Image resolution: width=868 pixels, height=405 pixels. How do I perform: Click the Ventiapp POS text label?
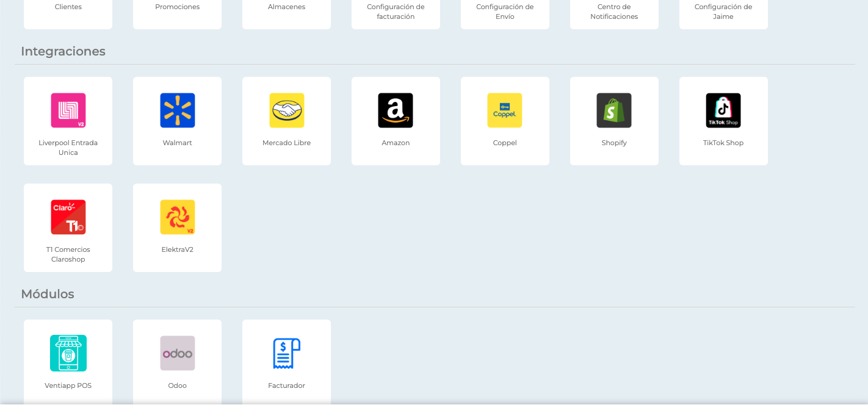[x=68, y=385]
